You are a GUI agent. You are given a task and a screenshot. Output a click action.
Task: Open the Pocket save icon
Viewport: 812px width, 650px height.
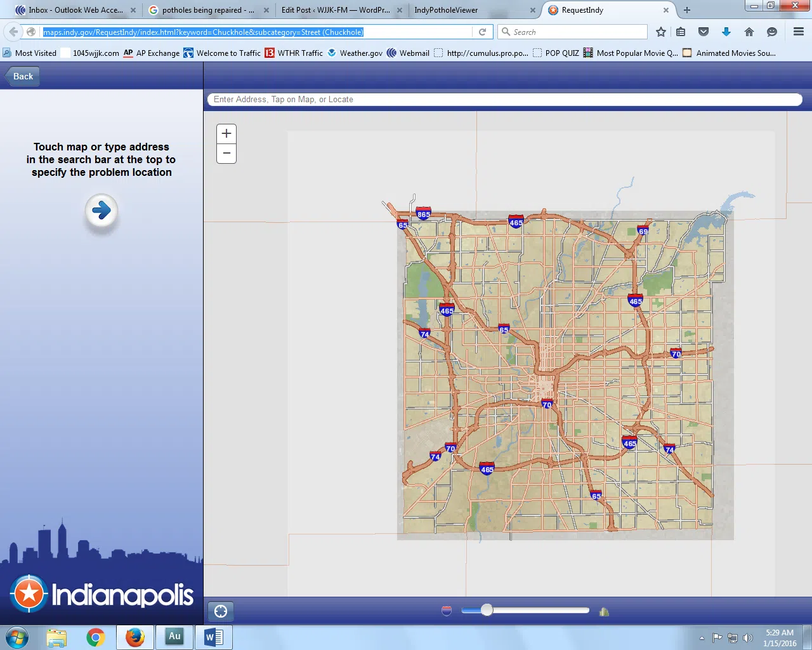click(704, 32)
